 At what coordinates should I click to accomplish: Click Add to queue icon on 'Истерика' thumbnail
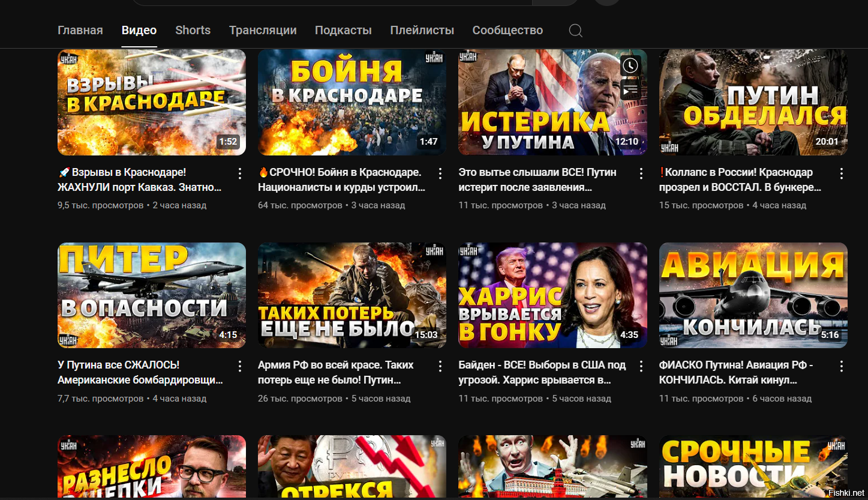tap(630, 91)
